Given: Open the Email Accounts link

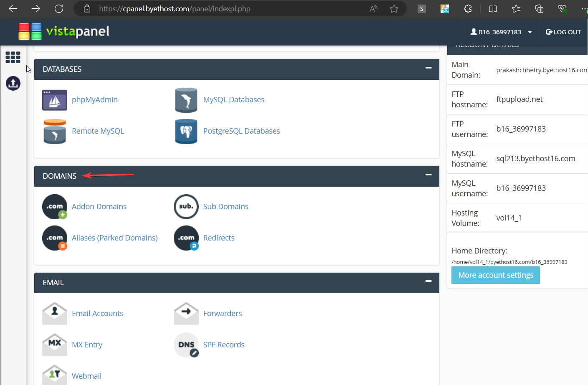Looking at the screenshot, I should pos(97,314).
